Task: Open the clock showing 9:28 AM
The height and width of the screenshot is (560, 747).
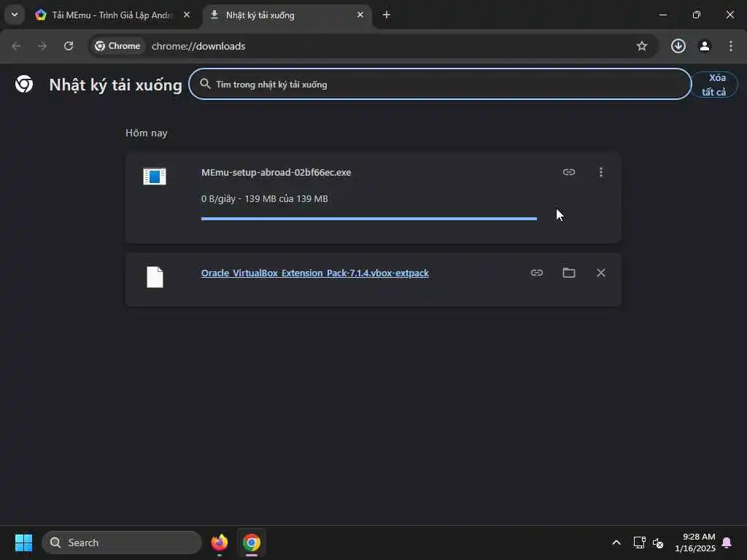Action: click(695, 542)
